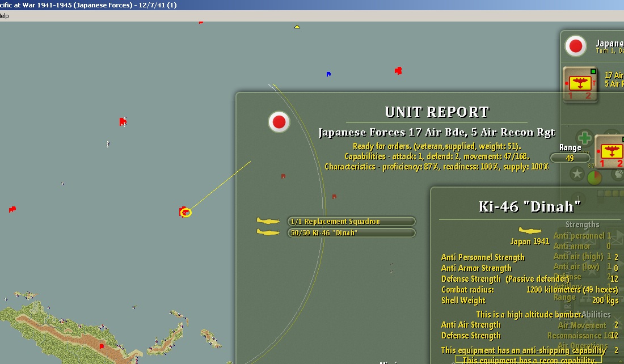Viewport: 624px width, 364px height.
Task: Click the highlighted recon capability line
Action: pos(529,359)
